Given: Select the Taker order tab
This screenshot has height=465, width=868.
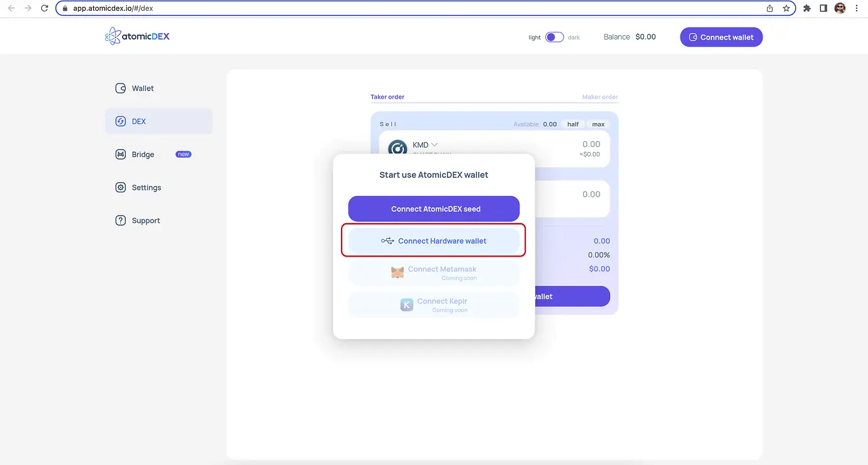Looking at the screenshot, I should [387, 97].
